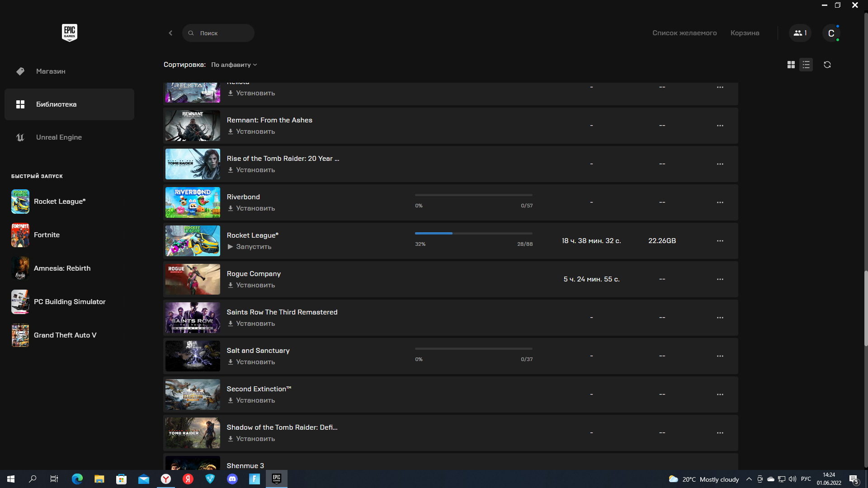Viewport: 868px width, 488px height.
Task: Click the Rogue Company cover thumbnail
Action: (x=193, y=279)
